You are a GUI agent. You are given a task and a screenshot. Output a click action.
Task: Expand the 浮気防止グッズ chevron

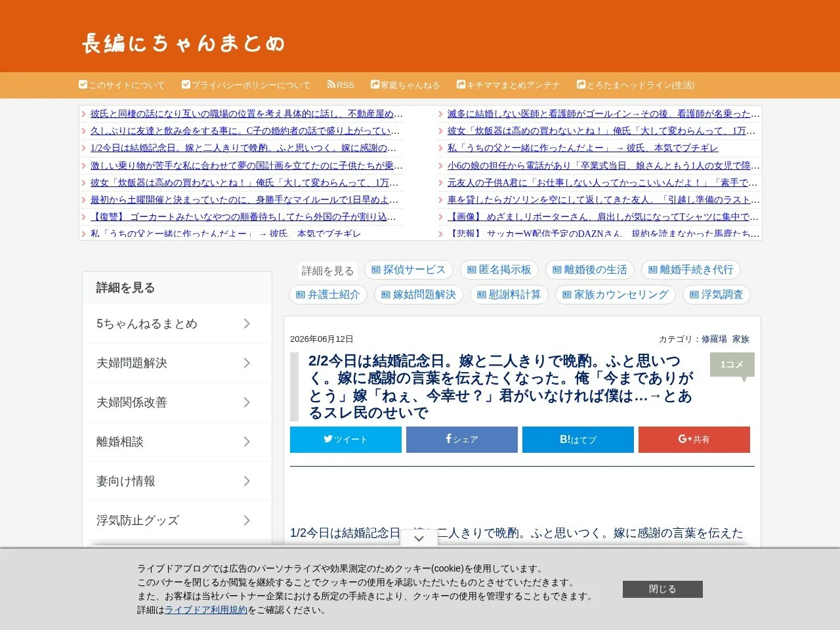point(247,520)
